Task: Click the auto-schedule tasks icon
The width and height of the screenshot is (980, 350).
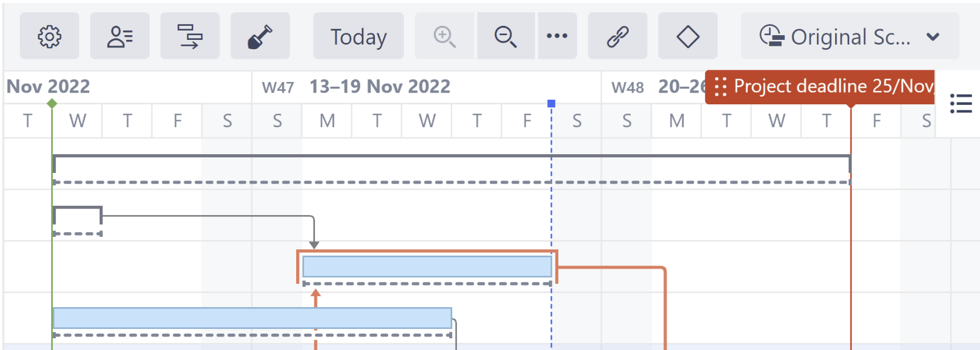Action: pos(190,36)
